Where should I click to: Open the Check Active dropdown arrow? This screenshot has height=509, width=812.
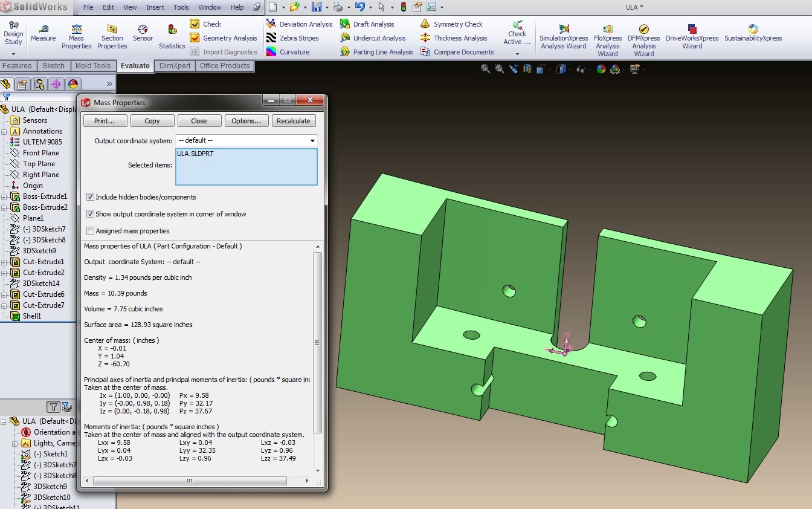click(517, 54)
